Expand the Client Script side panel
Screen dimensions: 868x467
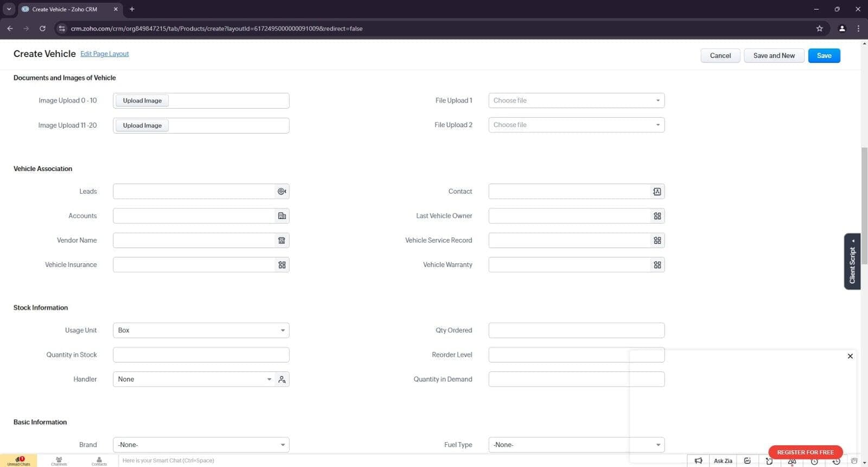pyautogui.click(x=852, y=262)
